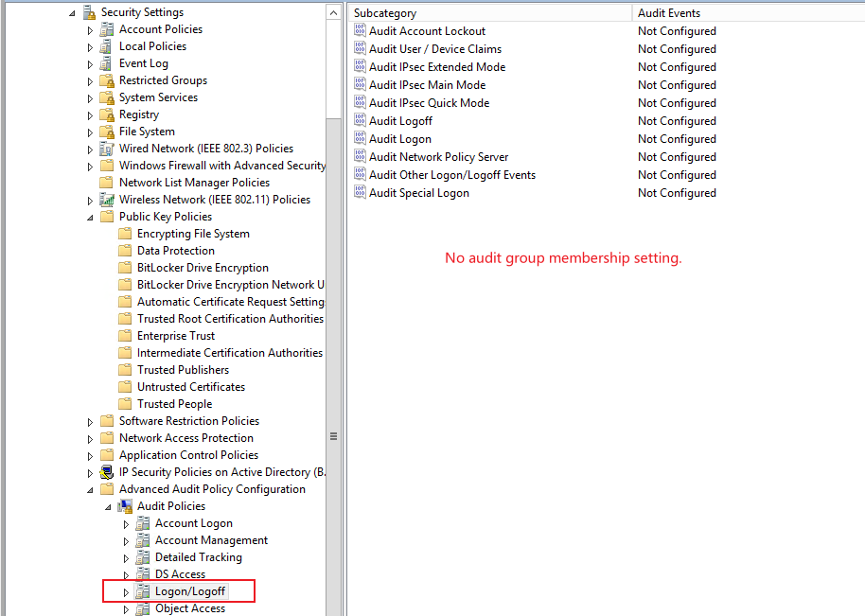Select Trusted People folder
This screenshot has width=865, height=616.
174,404
